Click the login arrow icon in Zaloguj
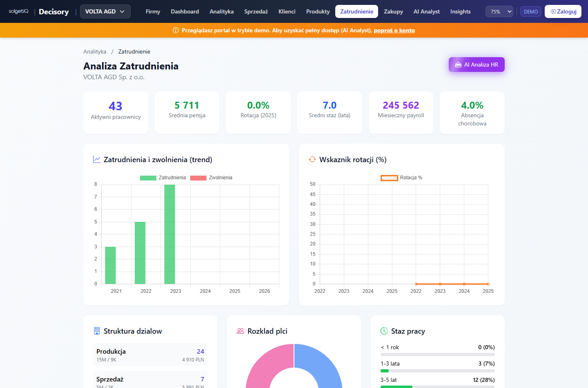Screen dimensions: 588x388 click(x=553, y=11)
